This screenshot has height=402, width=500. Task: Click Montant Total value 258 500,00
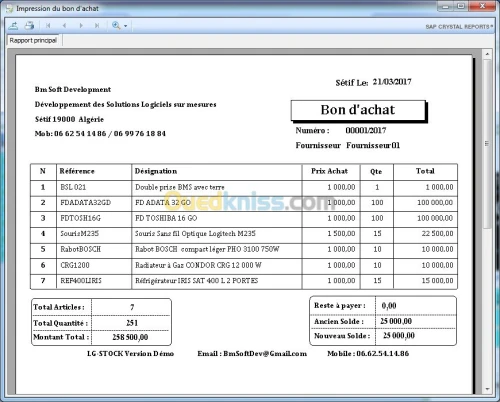[x=130, y=337]
